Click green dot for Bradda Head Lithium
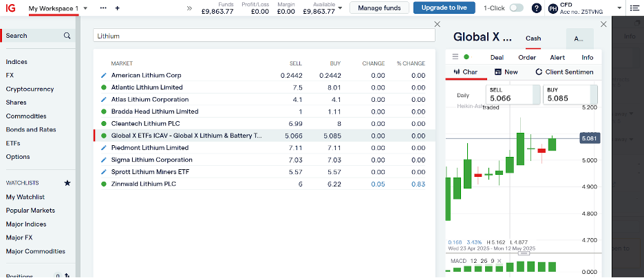 tap(103, 111)
